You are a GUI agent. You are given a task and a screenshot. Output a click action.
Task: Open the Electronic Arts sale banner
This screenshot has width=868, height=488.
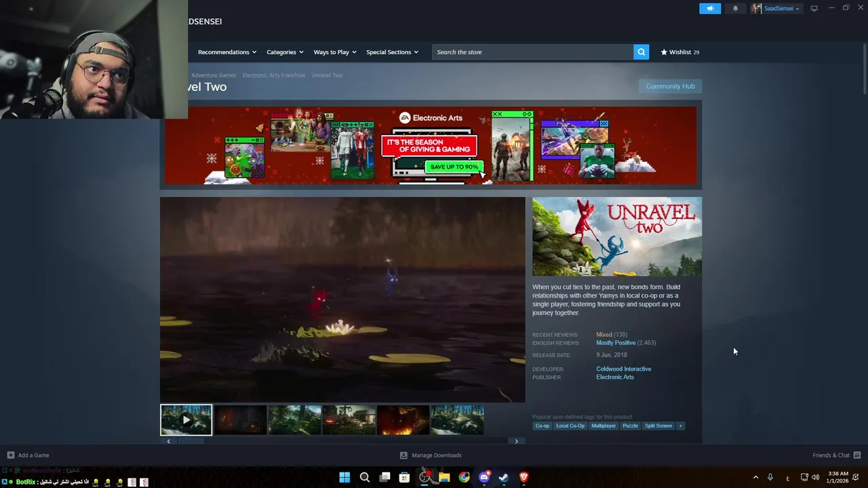click(x=431, y=145)
